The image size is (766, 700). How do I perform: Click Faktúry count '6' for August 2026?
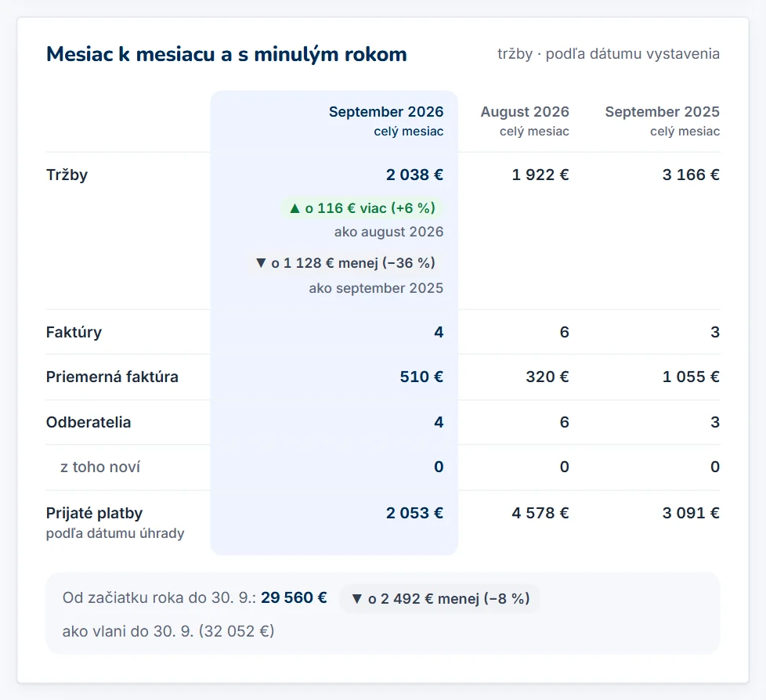tap(564, 332)
